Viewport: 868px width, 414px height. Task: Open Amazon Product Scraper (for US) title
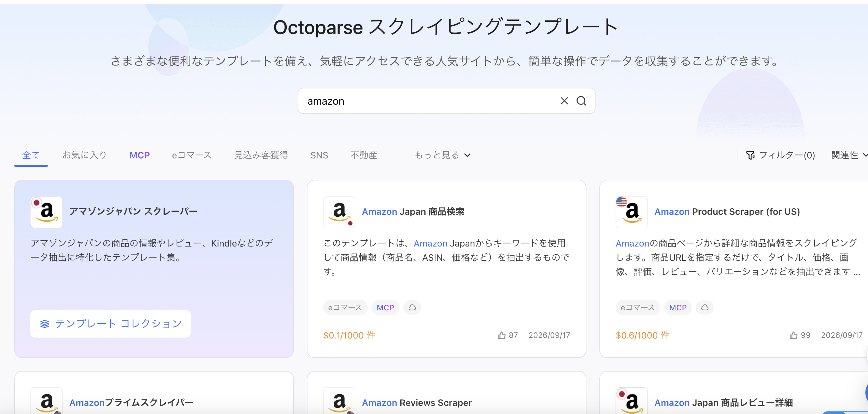click(727, 212)
